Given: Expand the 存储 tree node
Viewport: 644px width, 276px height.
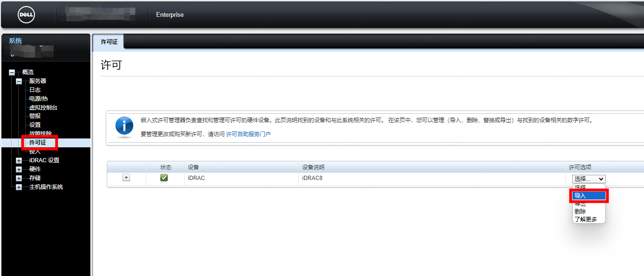Looking at the screenshot, I should click(19, 178).
